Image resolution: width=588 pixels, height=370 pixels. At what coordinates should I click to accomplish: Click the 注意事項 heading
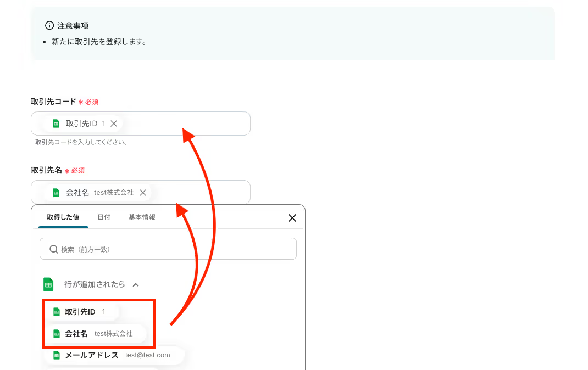point(73,25)
